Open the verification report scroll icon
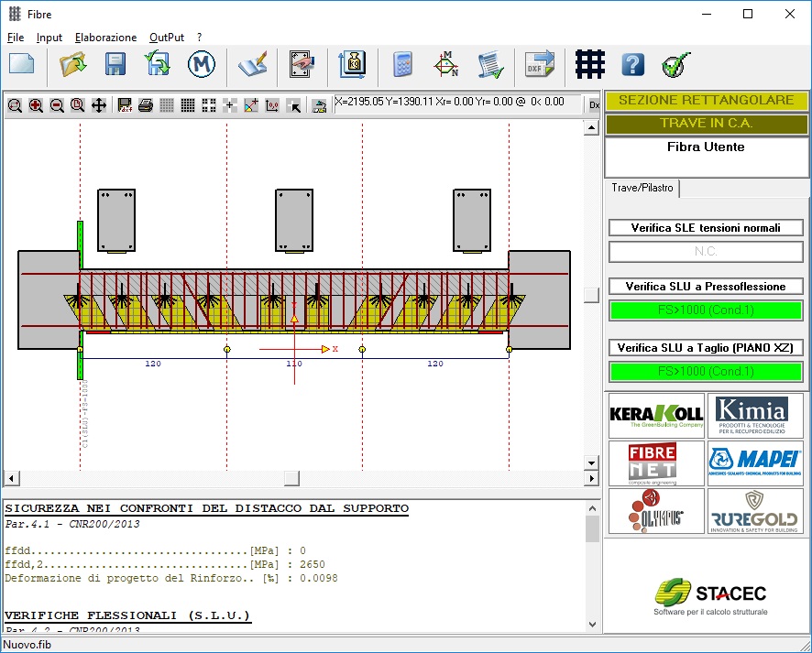 click(x=490, y=64)
